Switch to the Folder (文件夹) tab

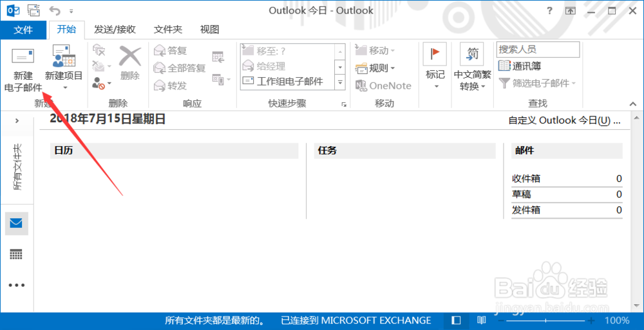click(x=168, y=30)
